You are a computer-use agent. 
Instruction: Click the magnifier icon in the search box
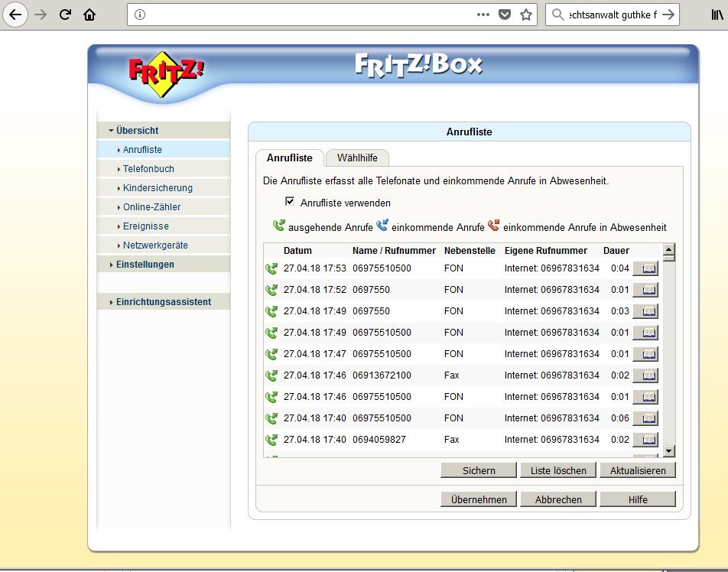[x=557, y=15]
